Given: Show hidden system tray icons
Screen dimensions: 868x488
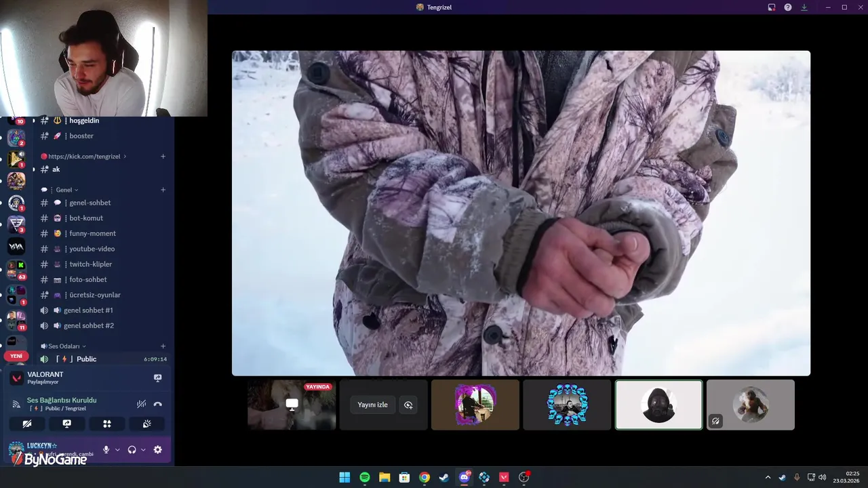Looking at the screenshot, I should coord(768,477).
